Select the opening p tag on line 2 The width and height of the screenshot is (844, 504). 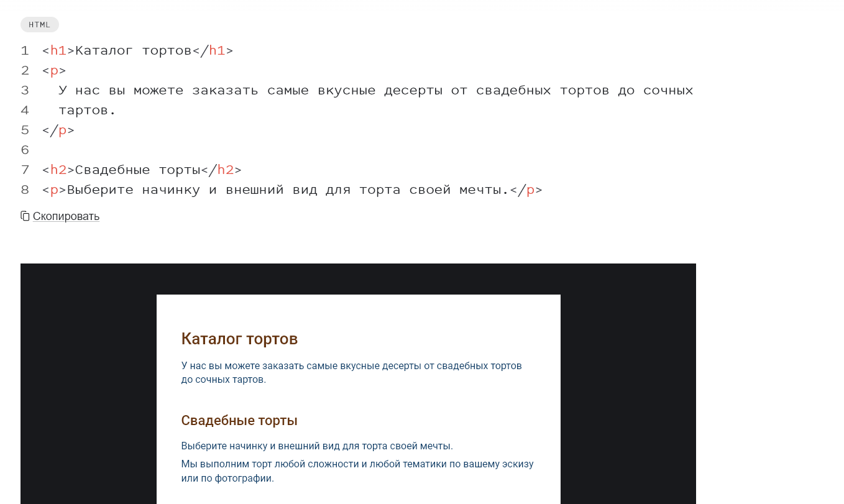(x=53, y=70)
